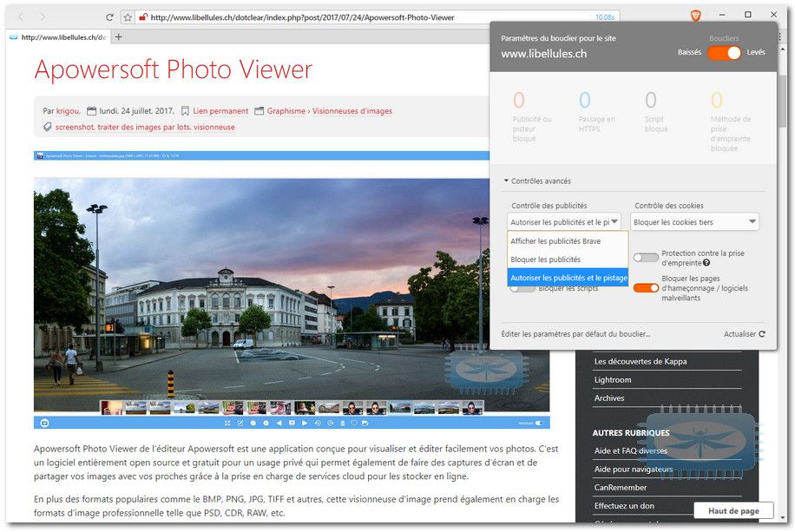Bookmark this page with the star icon
This screenshot has width=795, height=532.
(x=128, y=17)
